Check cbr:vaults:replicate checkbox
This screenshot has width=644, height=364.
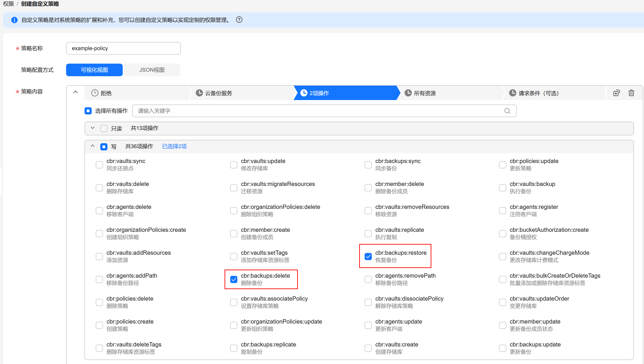pos(368,234)
